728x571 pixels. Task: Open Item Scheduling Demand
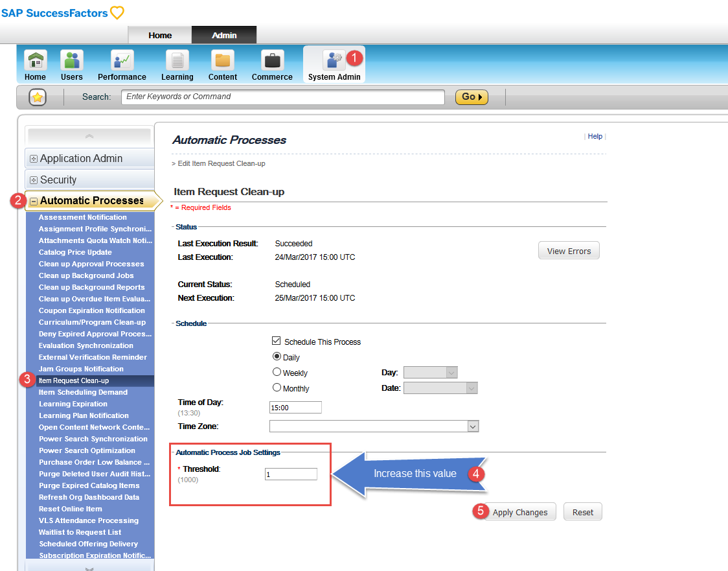click(83, 392)
